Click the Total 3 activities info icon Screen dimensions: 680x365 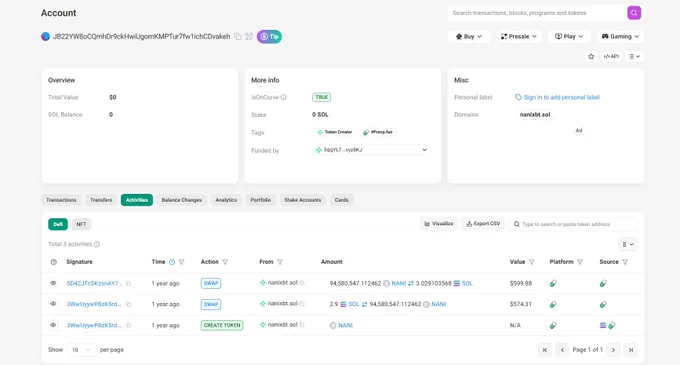pyautogui.click(x=97, y=244)
